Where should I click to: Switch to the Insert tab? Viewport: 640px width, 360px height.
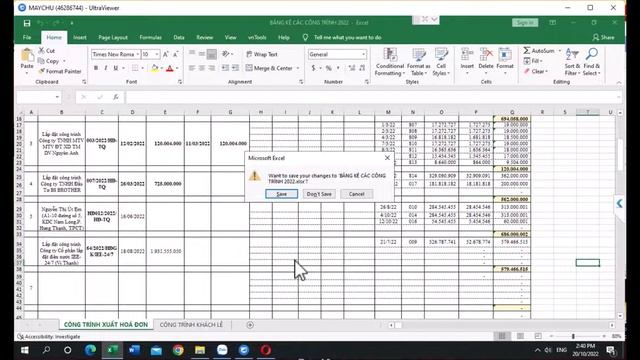[80, 37]
